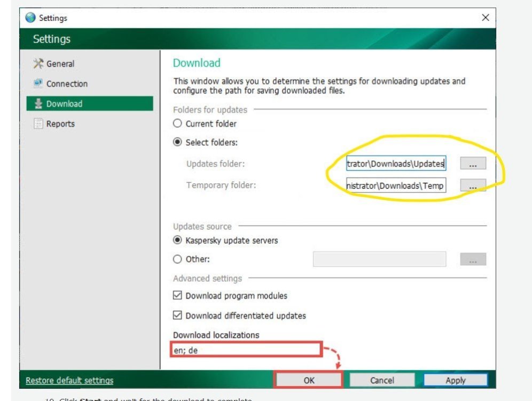Click the Temporary folder path field

(396, 186)
